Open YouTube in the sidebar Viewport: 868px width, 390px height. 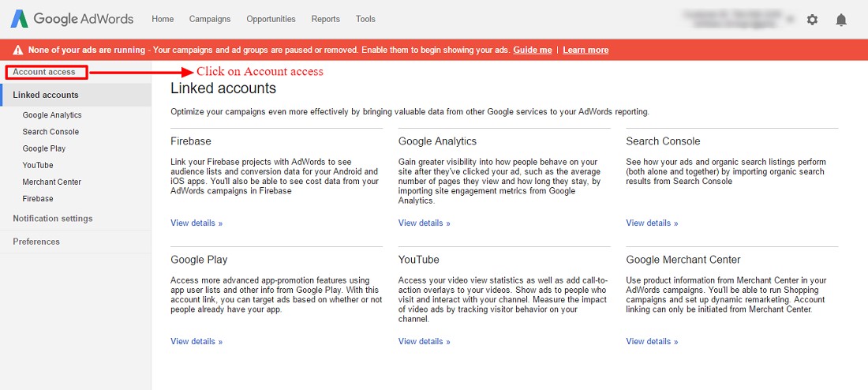pos(38,165)
